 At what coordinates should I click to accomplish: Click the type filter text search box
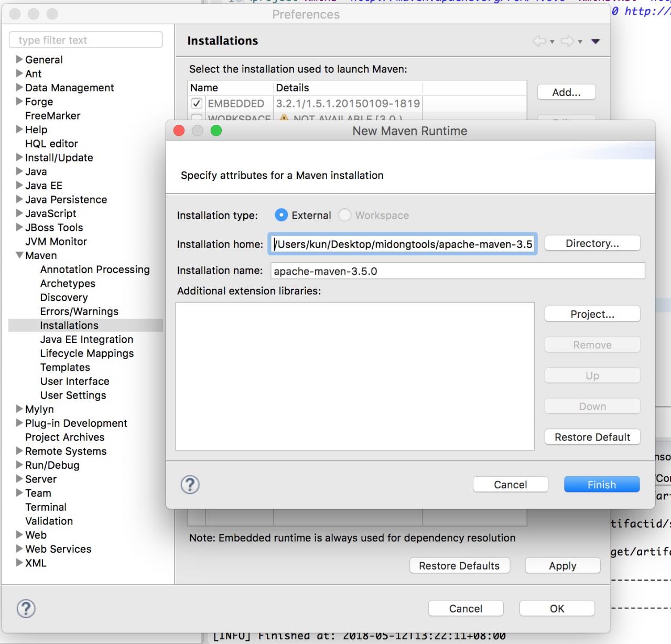pyautogui.click(x=85, y=40)
